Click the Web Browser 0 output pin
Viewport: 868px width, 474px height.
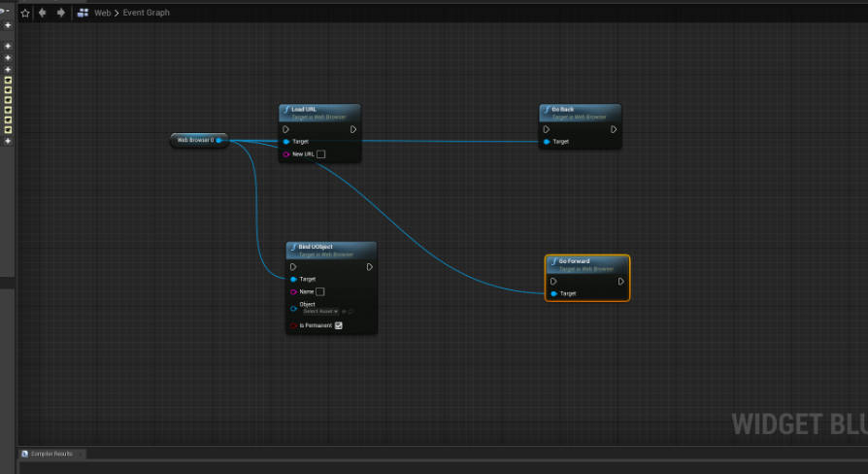(219, 140)
